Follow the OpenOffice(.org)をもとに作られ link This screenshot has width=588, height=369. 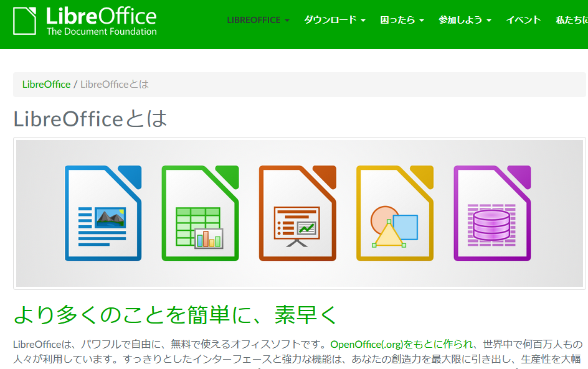click(401, 344)
